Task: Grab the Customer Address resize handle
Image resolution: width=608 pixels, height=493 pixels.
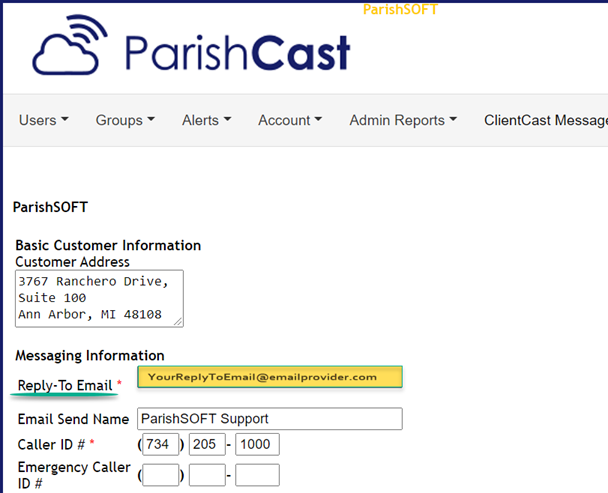Action: [178, 322]
